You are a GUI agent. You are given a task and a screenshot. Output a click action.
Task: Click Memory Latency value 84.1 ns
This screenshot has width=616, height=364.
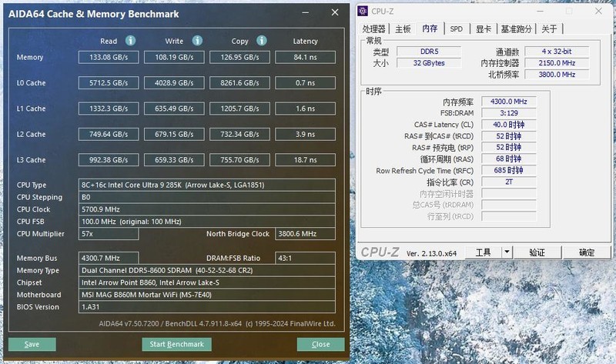tap(305, 57)
